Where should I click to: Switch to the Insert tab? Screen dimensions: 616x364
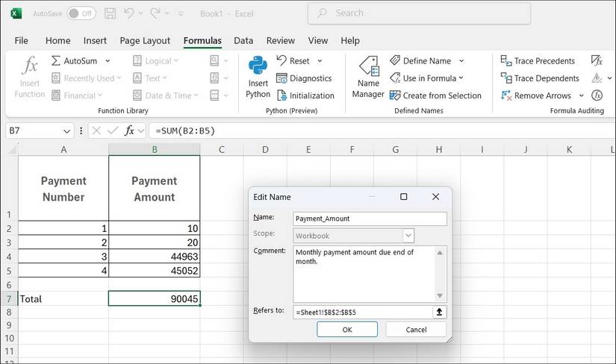coord(95,40)
